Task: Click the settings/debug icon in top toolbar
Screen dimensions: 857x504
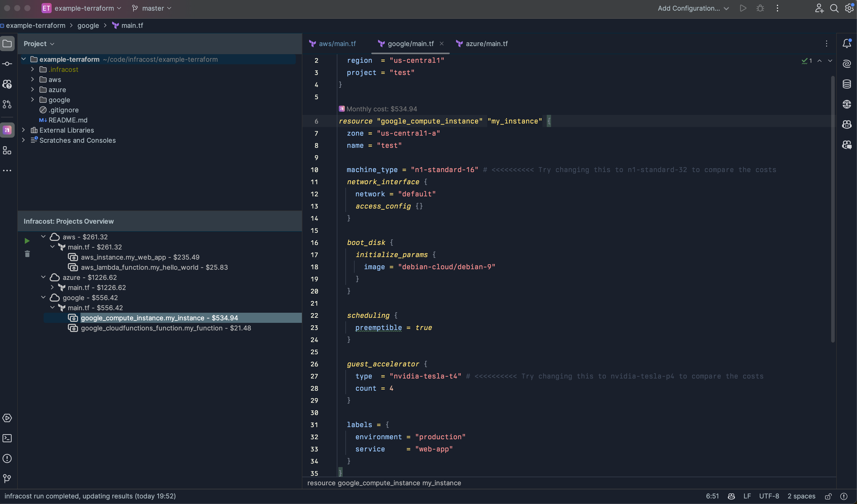Action: 760,8
